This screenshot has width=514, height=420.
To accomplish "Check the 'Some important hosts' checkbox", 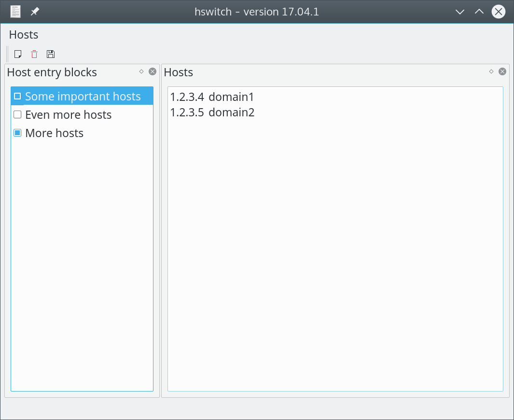I will click(17, 96).
